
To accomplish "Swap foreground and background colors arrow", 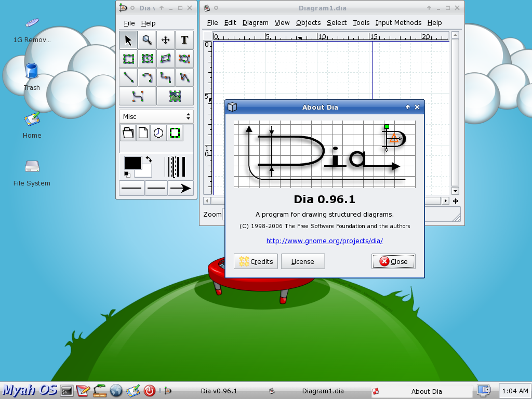I will (x=149, y=159).
